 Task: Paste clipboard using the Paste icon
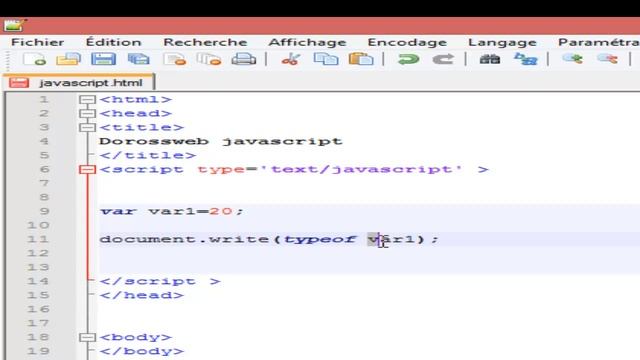coord(361,59)
